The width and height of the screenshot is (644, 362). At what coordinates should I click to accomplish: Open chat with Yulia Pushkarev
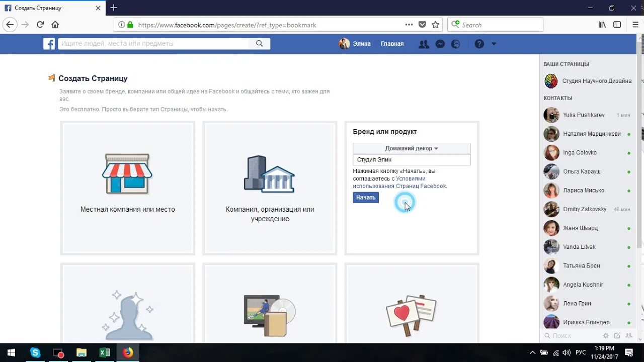click(588, 115)
